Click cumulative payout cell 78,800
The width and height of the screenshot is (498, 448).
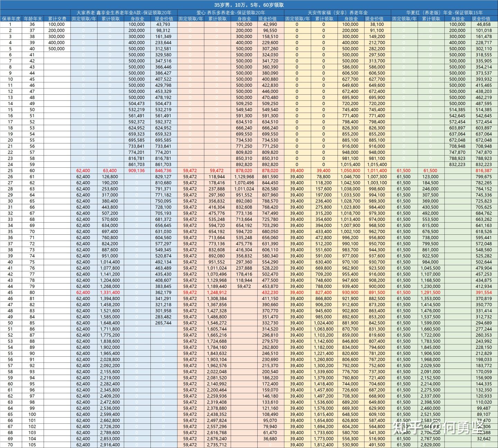coord(324,177)
